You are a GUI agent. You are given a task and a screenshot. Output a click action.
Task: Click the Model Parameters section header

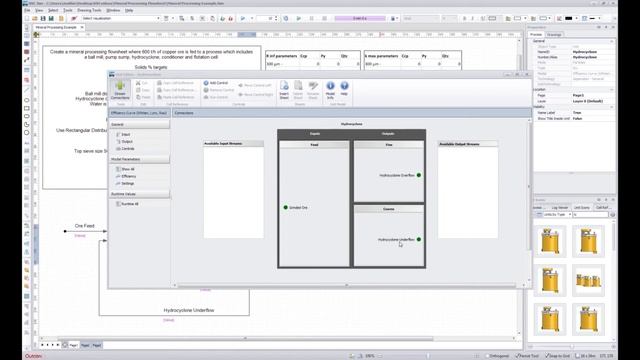(139, 159)
